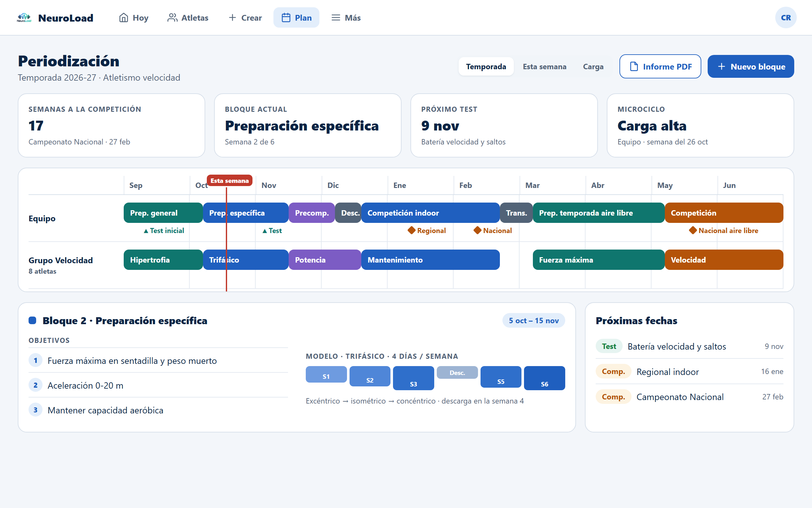
Task: Select the Prep. temporada aire libre block
Action: 599,213
